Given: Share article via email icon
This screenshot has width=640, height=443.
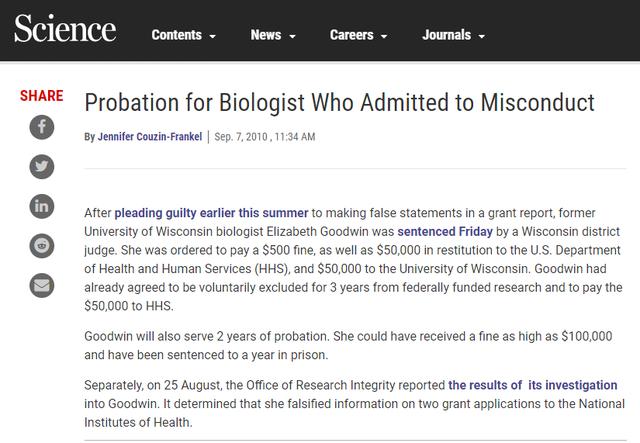Looking at the screenshot, I should (x=41, y=285).
